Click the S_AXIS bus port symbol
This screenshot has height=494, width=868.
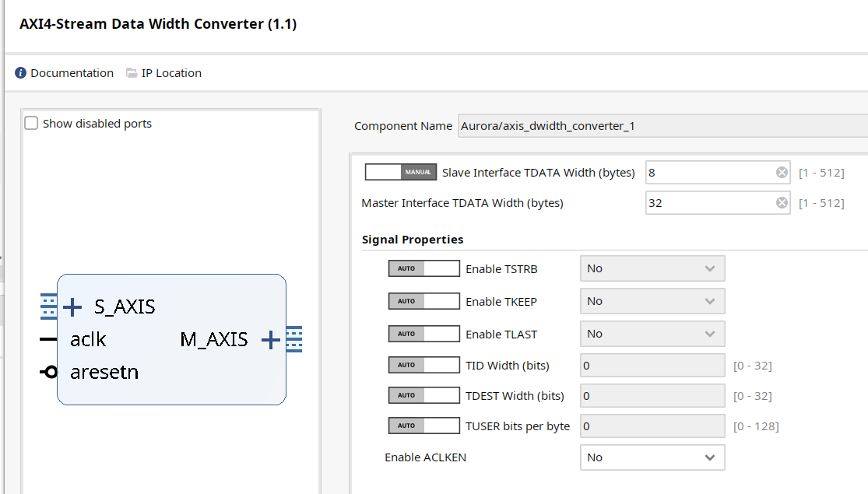[49, 307]
